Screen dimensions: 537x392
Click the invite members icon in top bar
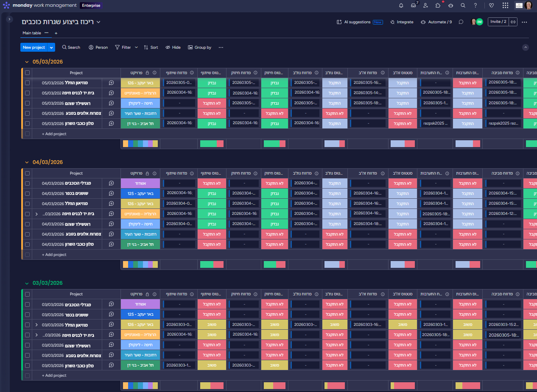[426, 6]
